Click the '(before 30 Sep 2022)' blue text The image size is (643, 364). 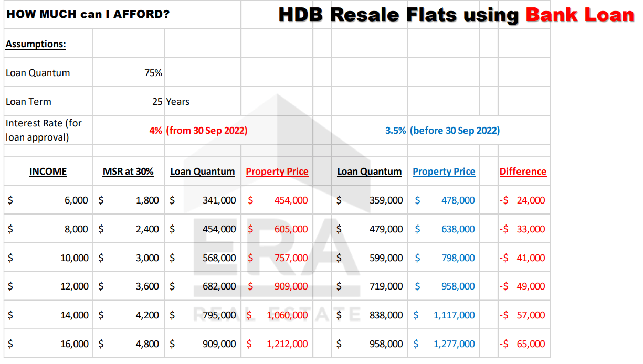(455, 131)
